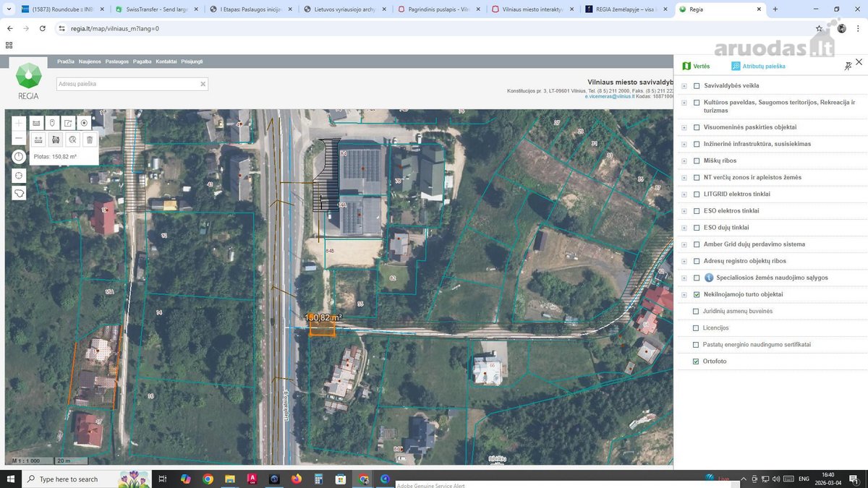Click the e.vicemeras@vilnius.lt email link
The height and width of the screenshot is (488, 868).
(610, 96)
